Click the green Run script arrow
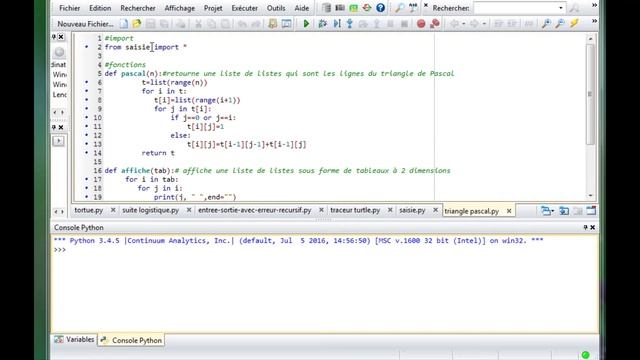Viewport: 640px width, 360px height. tap(306, 24)
